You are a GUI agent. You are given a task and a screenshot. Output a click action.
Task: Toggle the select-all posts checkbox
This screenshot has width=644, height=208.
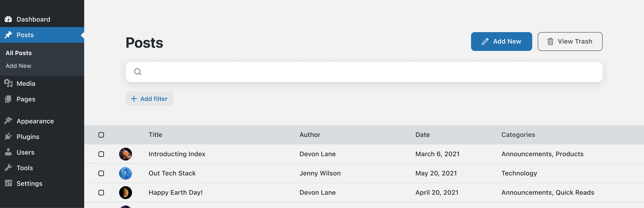[x=101, y=135]
